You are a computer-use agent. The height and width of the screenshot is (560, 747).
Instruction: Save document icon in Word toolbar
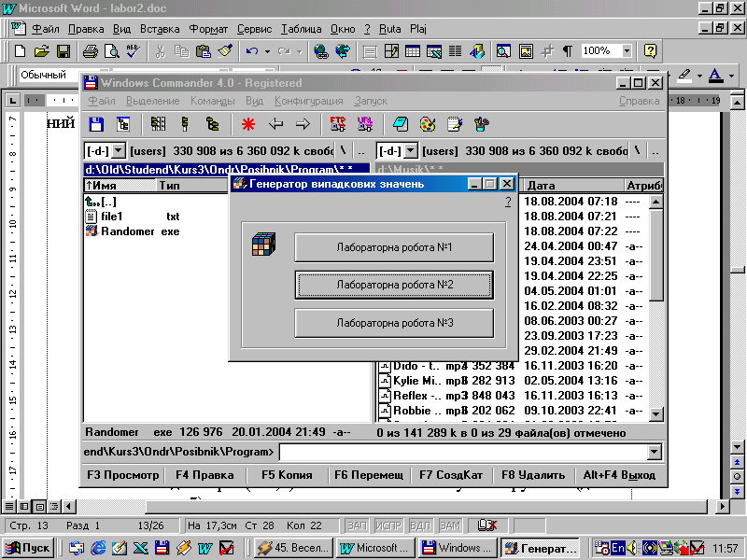(x=63, y=50)
